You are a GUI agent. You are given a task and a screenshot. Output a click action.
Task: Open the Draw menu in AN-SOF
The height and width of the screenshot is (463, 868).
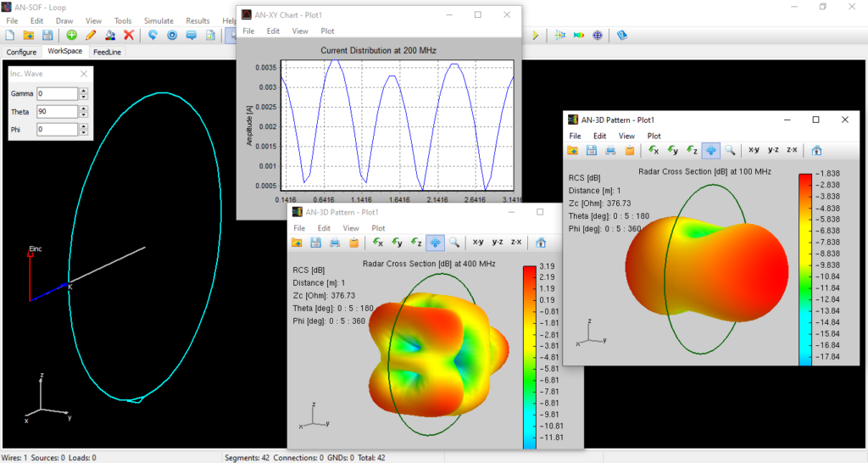[x=64, y=21]
